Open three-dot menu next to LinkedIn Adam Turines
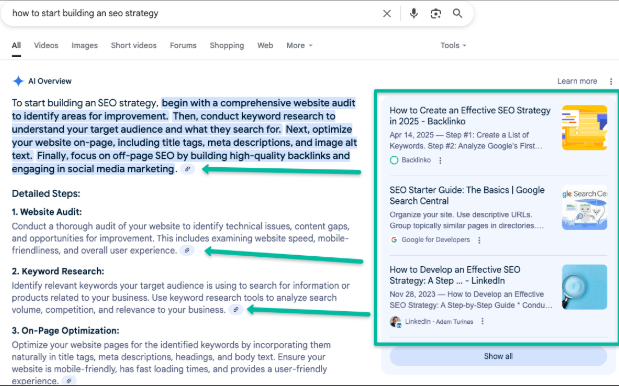This screenshot has height=386, width=619. click(x=482, y=321)
